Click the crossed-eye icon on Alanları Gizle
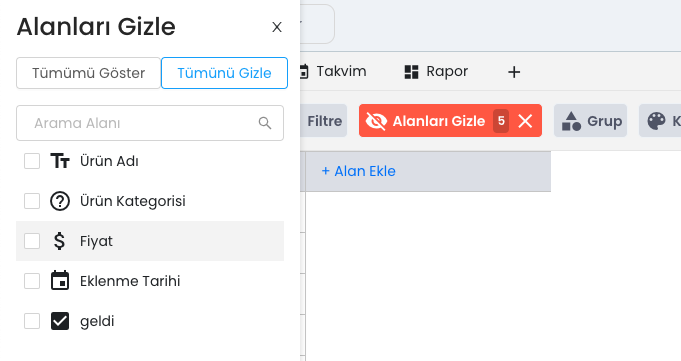Image resolution: width=681 pixels, height=361 pixels. point(376,121)
